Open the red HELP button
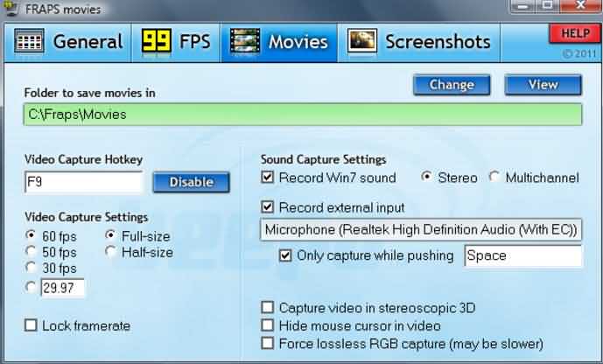Screen dimensions: 603x364 pyautogui.click(x=574, y=33)
